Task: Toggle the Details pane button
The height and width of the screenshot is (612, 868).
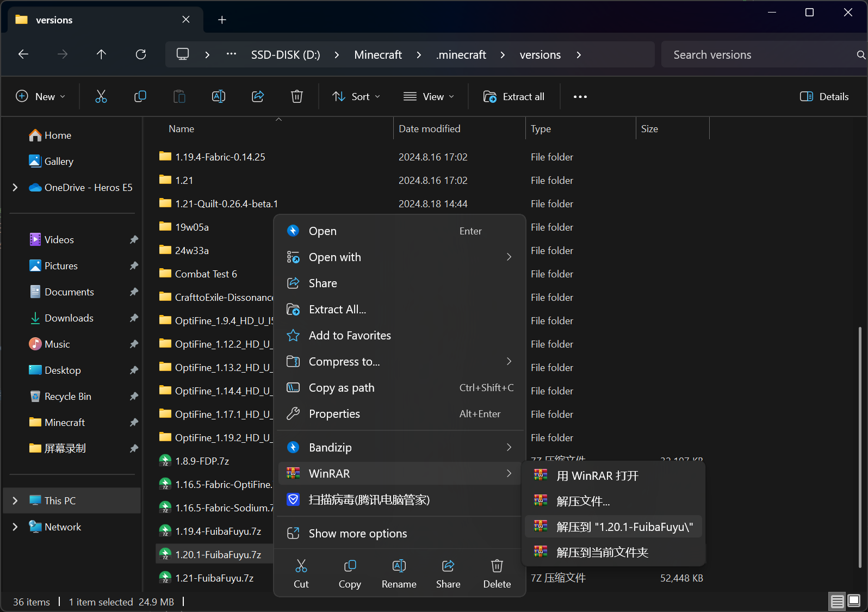Action: tap(824, 97)
